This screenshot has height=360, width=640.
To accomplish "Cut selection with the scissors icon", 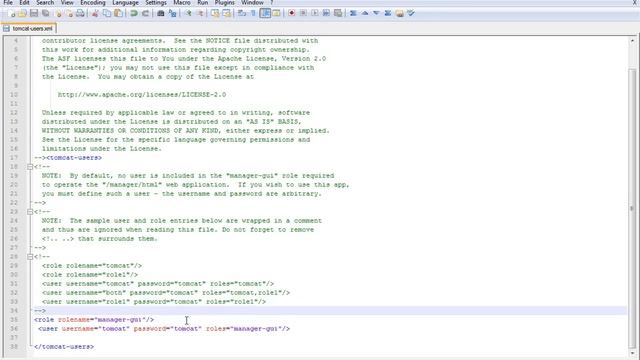I will click(95, 13).
